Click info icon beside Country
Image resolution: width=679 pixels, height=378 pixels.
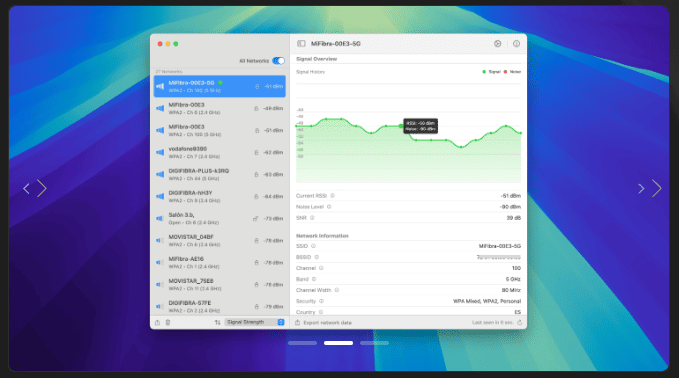pyautogui.click(x=321, y=312)
